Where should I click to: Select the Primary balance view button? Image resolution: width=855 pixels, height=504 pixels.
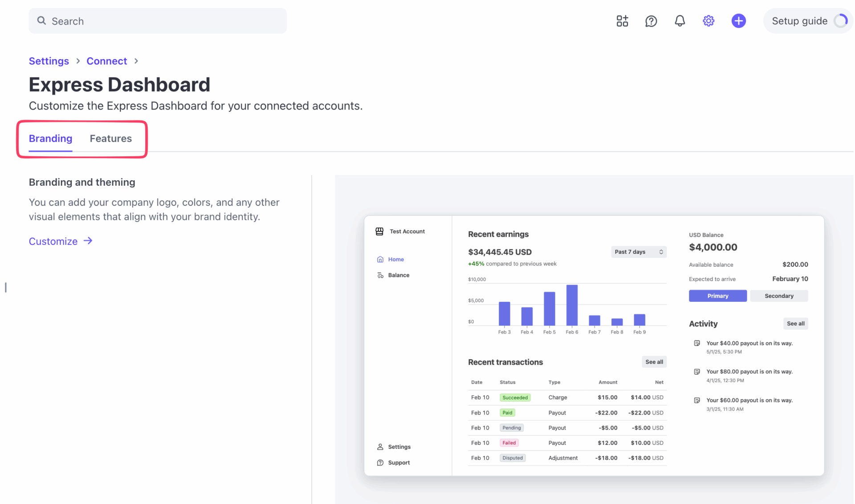(717, 296)
